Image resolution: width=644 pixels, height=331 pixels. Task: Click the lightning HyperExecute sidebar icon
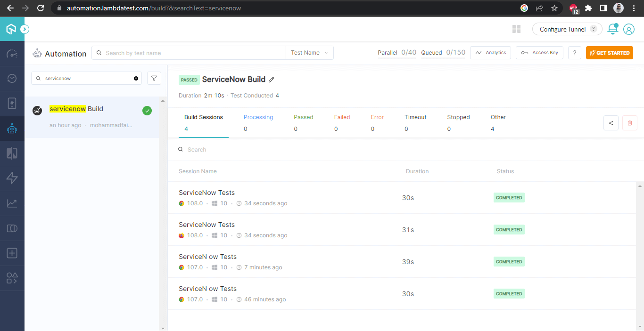point(12,178)
